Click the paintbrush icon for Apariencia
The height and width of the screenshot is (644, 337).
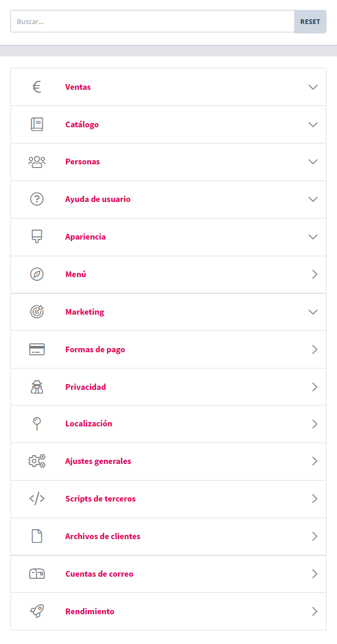37,237
